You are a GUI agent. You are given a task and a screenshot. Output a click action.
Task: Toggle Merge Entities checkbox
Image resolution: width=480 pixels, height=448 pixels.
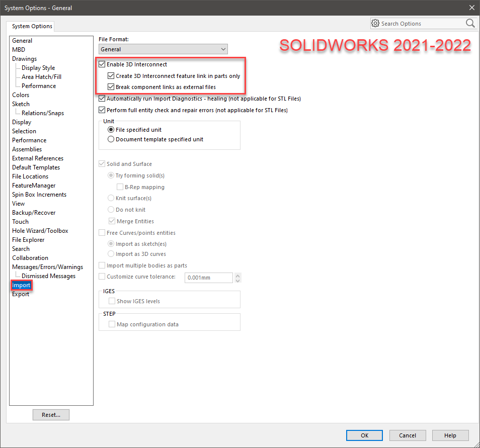[112, 221]
